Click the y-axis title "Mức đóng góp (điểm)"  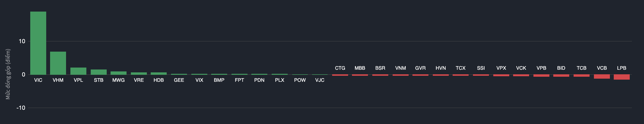point(8,74)
